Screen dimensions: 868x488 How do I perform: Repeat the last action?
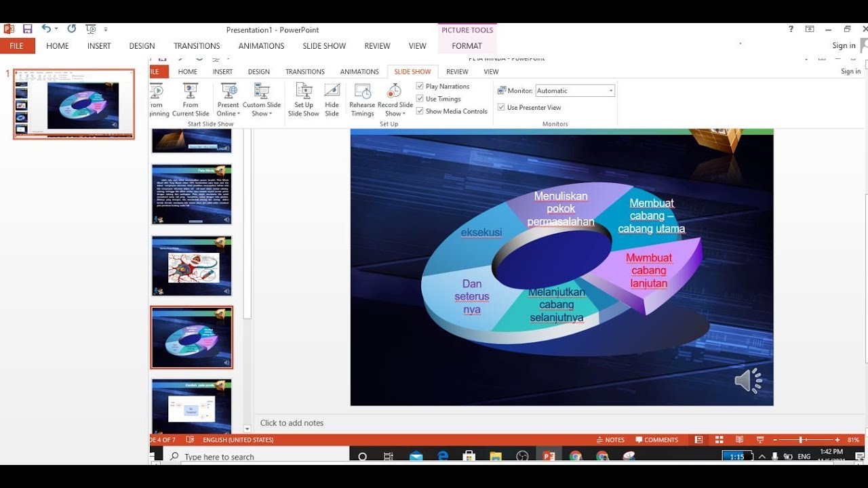[71, 29]
